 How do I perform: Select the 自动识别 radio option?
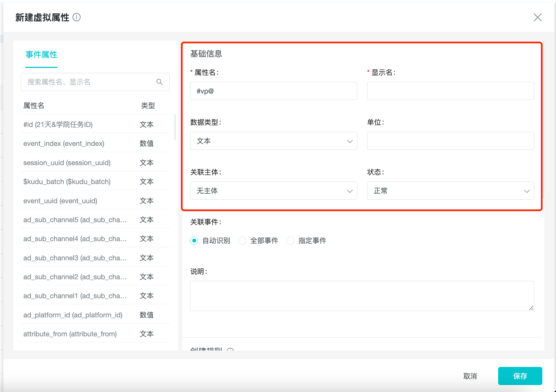pyautogui.click(x=194, y=241)
